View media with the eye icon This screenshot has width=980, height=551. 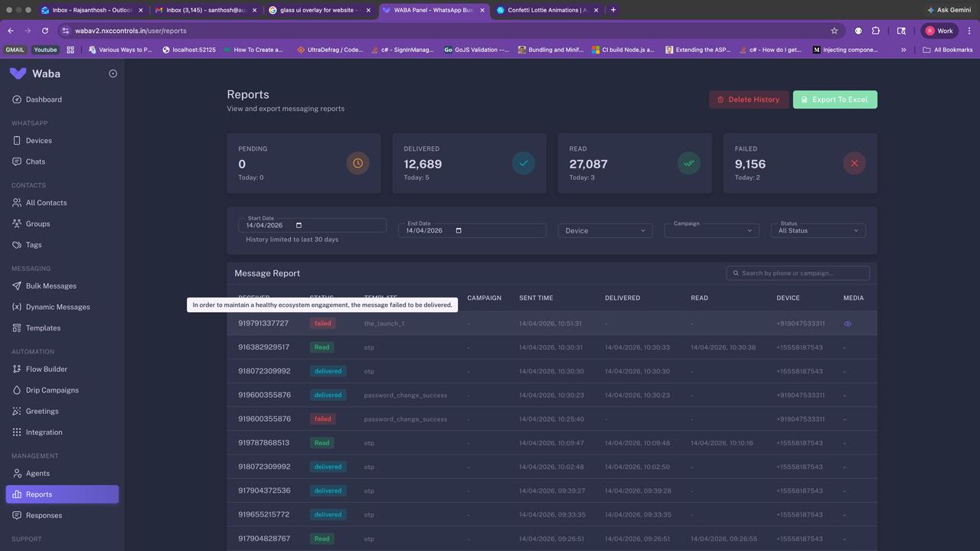click(x=848, y=324)
